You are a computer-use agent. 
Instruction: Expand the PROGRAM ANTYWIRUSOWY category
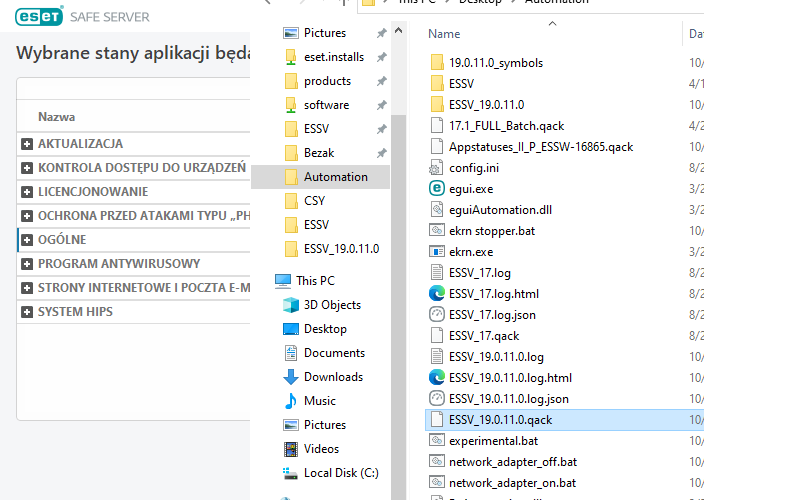[27, 264]
